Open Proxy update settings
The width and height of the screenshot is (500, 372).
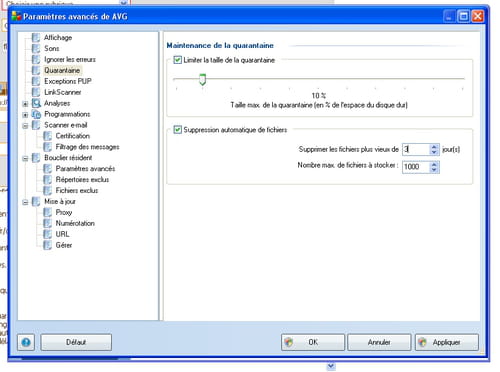coord(64,213)
